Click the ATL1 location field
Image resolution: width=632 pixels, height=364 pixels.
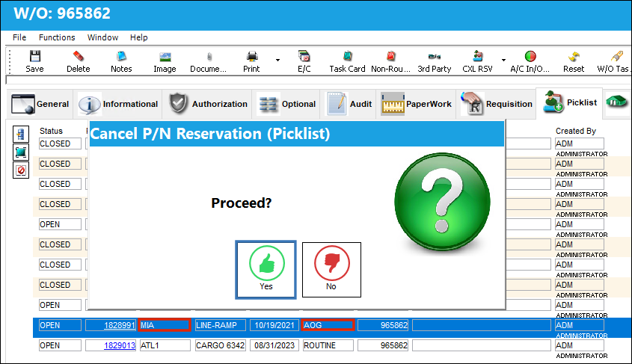click(165, 345)
